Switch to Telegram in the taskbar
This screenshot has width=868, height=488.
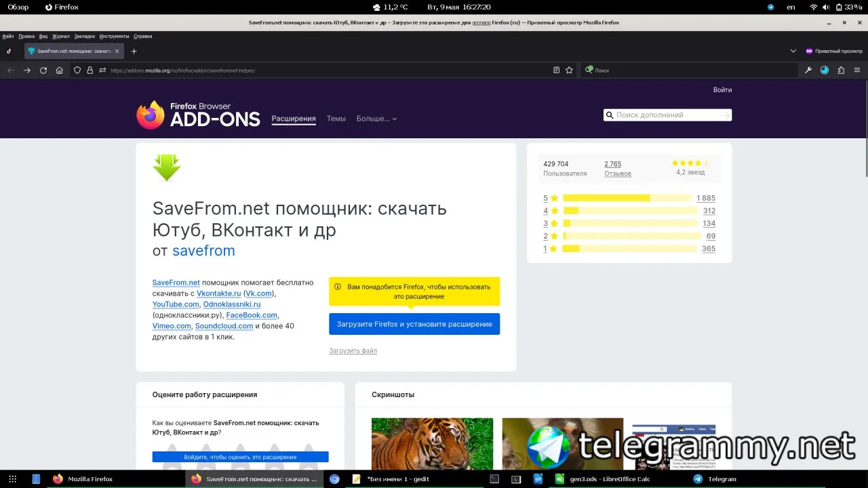(715, 479)
